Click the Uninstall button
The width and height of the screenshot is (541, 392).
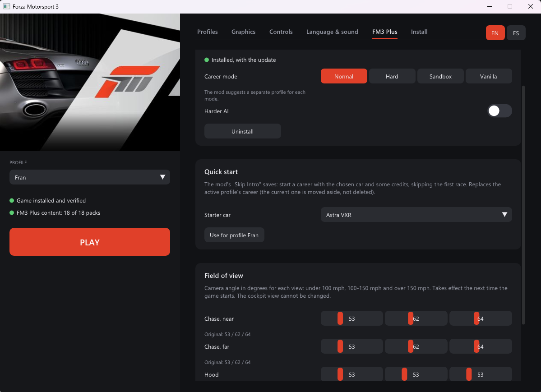click(x=243, y=131)
